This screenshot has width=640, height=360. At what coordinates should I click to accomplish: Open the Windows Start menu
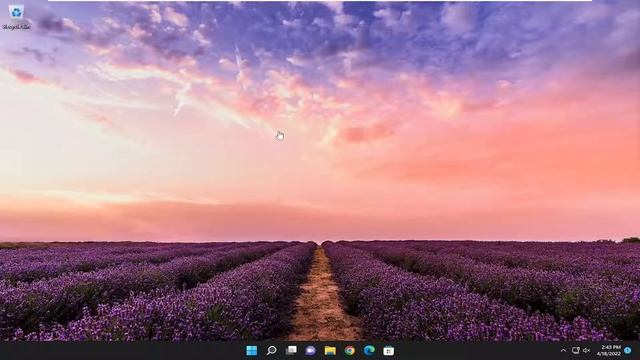tap(251, 351)
